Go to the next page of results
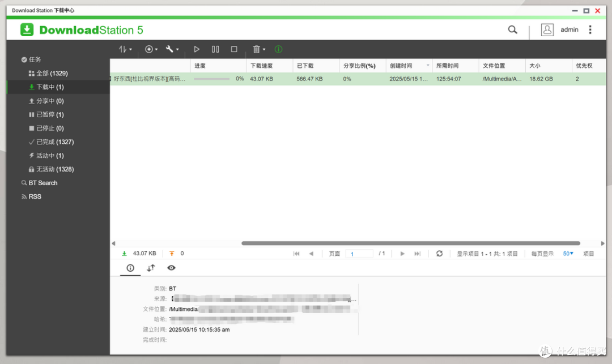Viewport: 612px width, 364px height. point(402,254)
